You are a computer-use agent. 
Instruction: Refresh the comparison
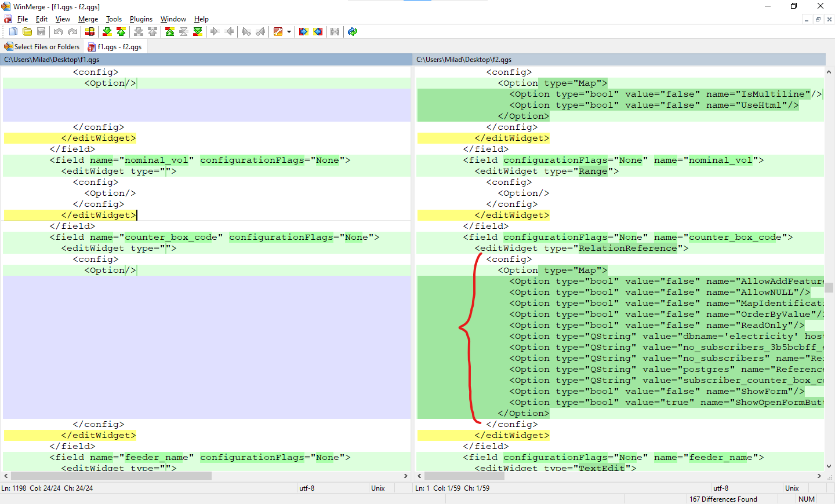pyautogui.click(x=352, y=31)
